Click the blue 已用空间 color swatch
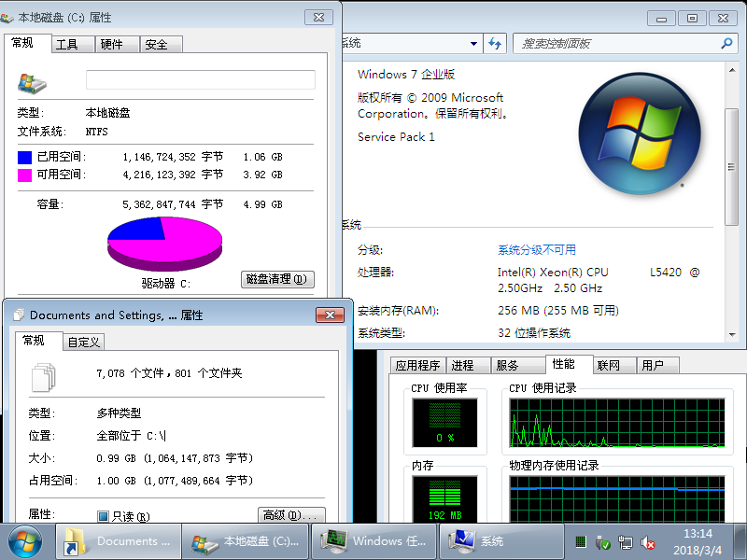 25,157
